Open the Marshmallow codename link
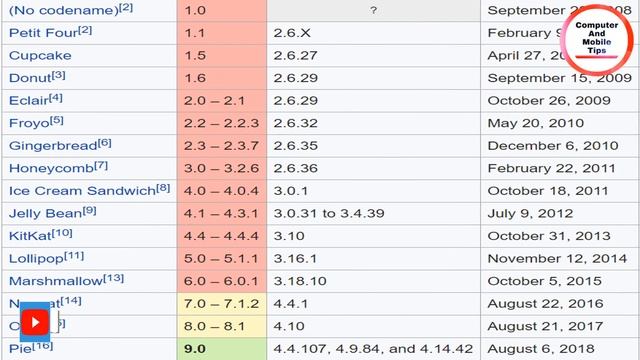This screenshot has width=640, height=360. pyautogui.click(x=56, y=281)
